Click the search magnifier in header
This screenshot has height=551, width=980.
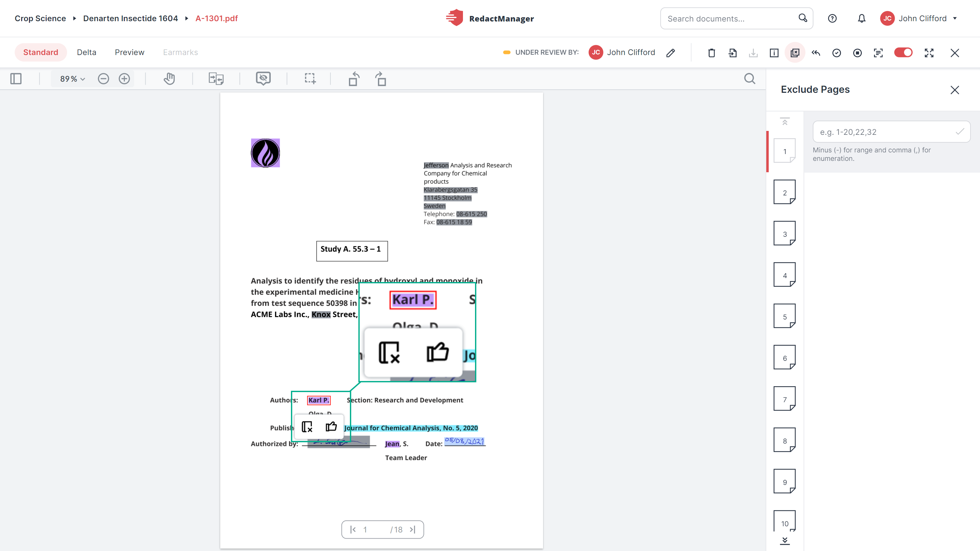click(803, 18)
